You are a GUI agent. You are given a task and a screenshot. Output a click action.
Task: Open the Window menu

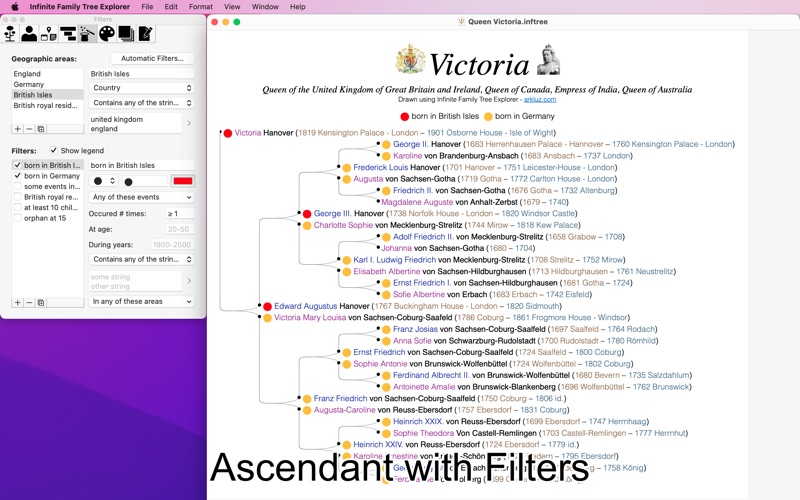265,7
